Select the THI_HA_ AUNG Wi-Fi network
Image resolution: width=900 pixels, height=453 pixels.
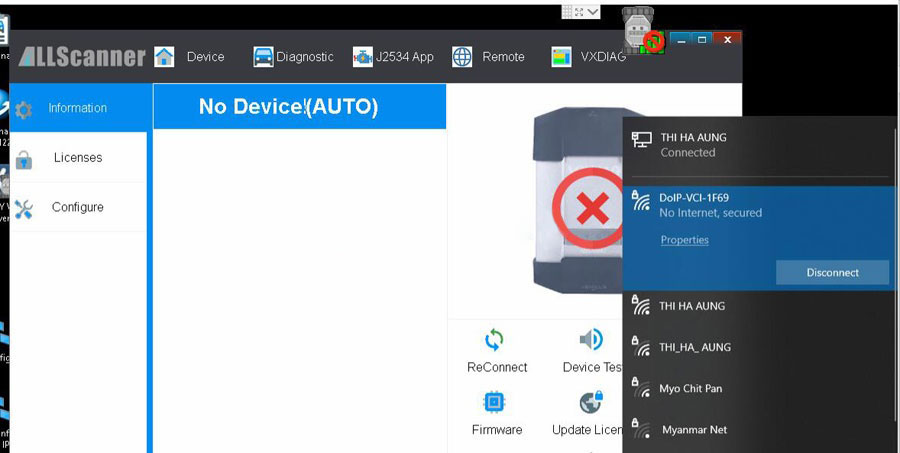[x=761, y=347]
